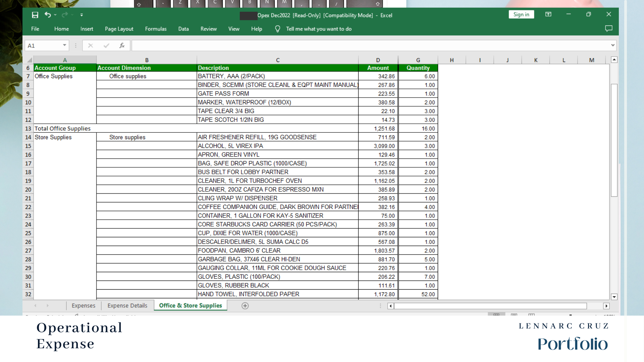Click the amount 3,099.00 cell
644x362 pixels.
point(378,146)
